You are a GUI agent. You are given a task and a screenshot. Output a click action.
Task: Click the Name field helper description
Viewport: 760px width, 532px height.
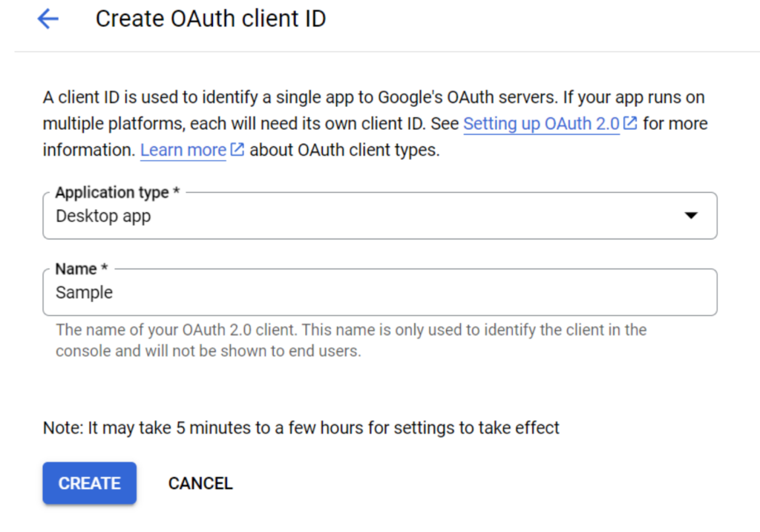[x=351, y=340]
